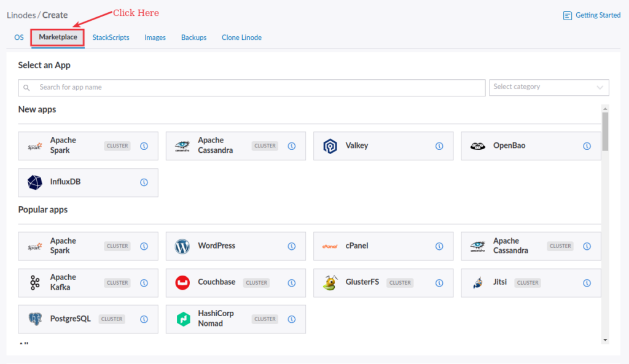This screenshot has width=629, height=364.
Task: Show WordPress app info
Action: point(292,246)
